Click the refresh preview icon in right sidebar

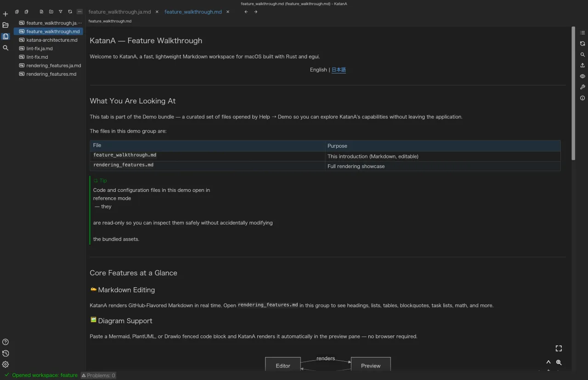point(582,44)
